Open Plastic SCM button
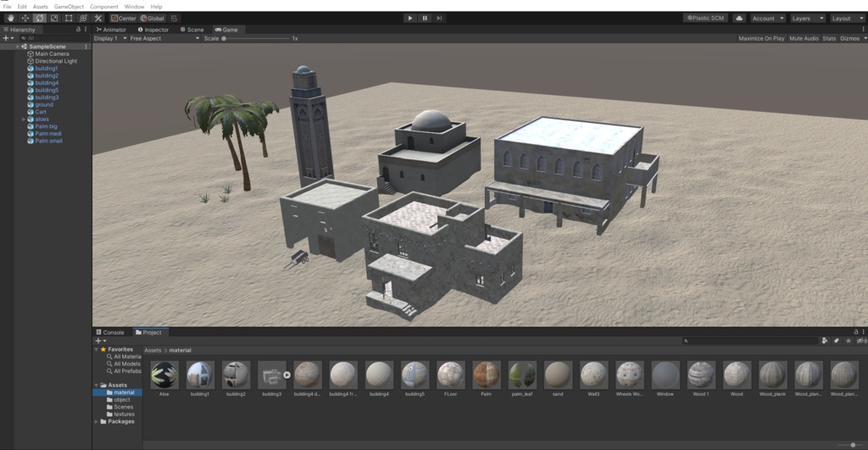This screenshot has height=450, width=868. point(705,19)
